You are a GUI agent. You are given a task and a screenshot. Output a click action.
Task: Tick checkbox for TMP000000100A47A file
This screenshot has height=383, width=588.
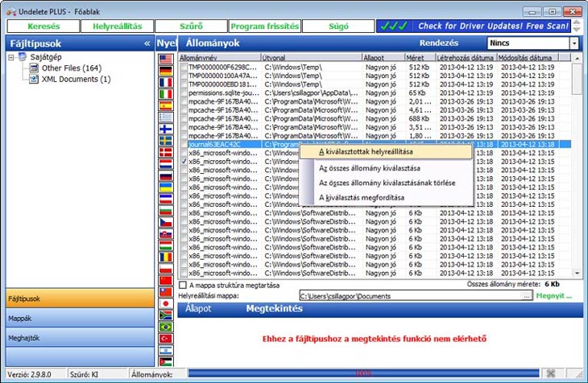coord(184,76)
